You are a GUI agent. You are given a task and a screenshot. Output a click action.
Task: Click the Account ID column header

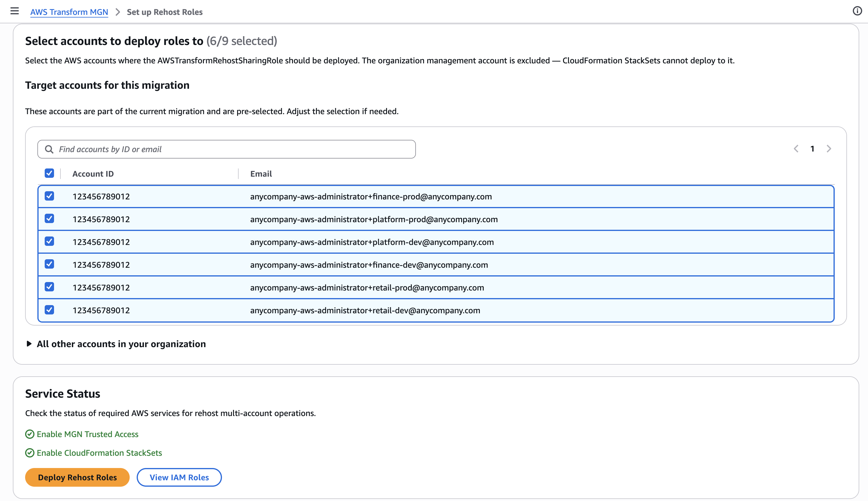click(x=93, y=174)
